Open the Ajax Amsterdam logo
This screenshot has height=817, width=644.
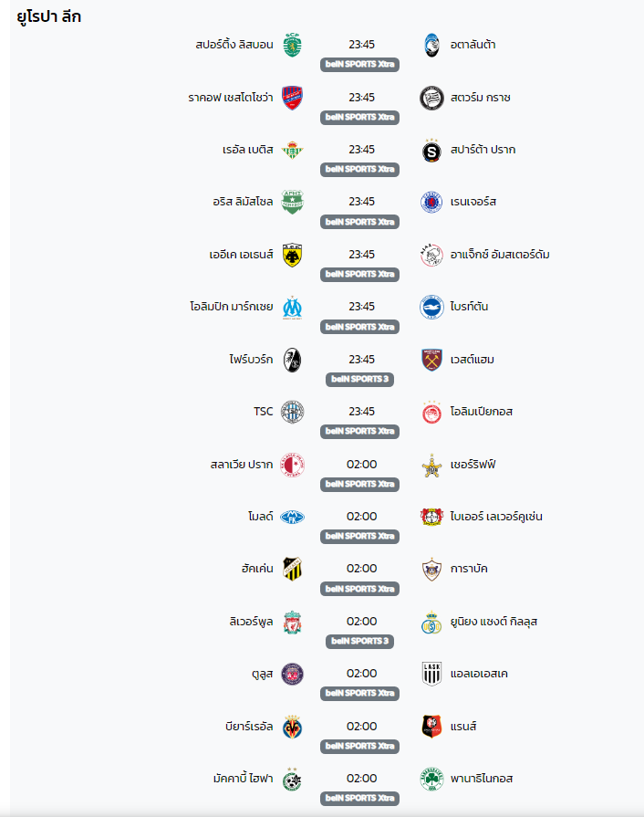[431, 255]
